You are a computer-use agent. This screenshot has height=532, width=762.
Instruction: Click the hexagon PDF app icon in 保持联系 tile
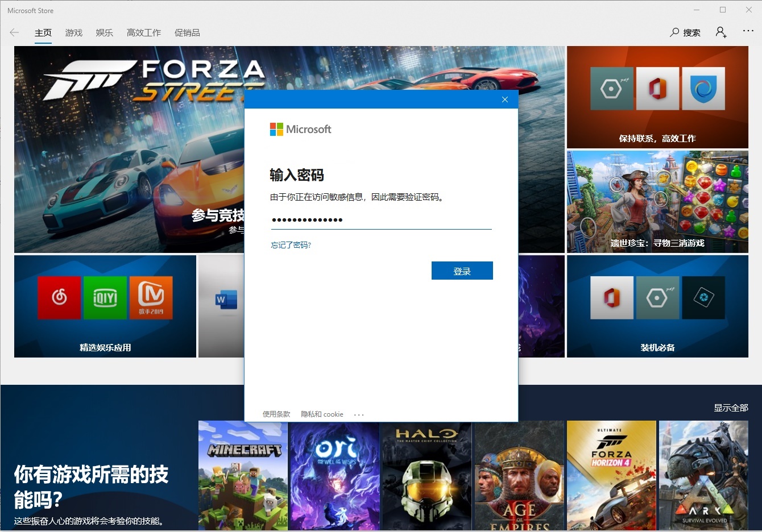point(612,89)
